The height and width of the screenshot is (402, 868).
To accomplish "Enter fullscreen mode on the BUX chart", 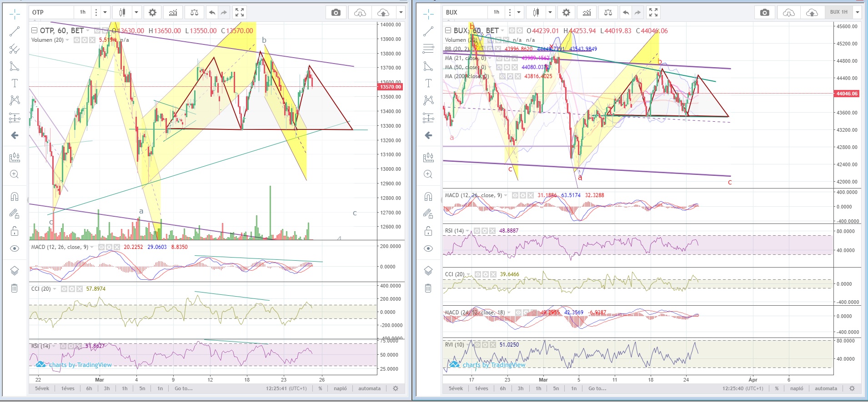I will [653, 12].
